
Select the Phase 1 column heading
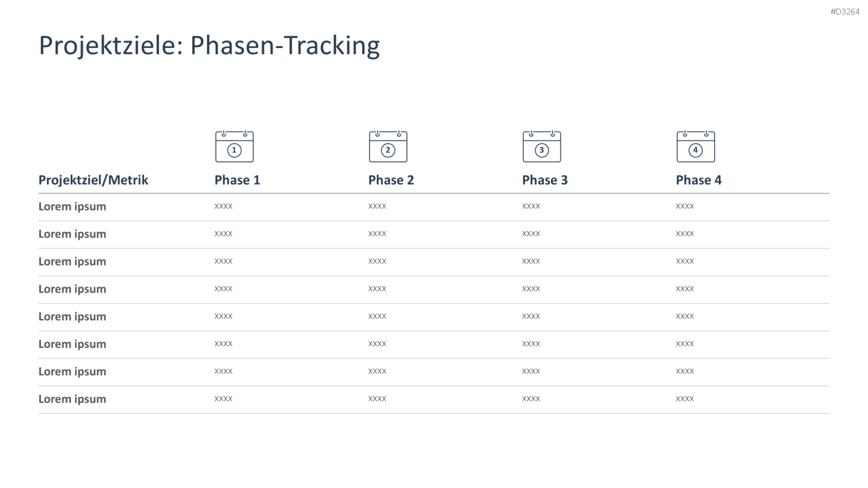237,180
